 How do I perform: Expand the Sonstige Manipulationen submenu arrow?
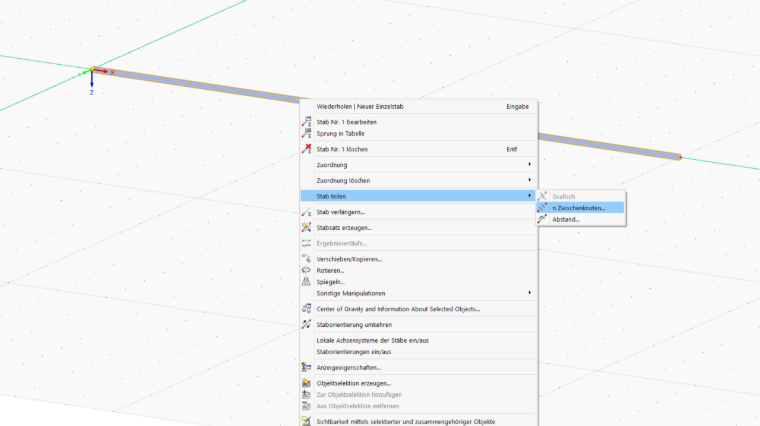[x=529, y=293]
